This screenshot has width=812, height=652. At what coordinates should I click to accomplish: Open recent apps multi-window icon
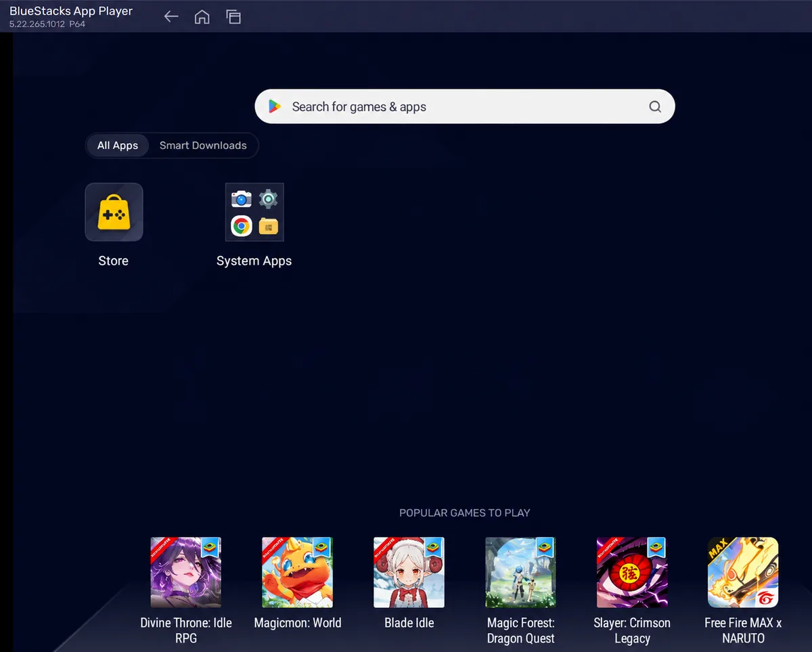(233, 17)
